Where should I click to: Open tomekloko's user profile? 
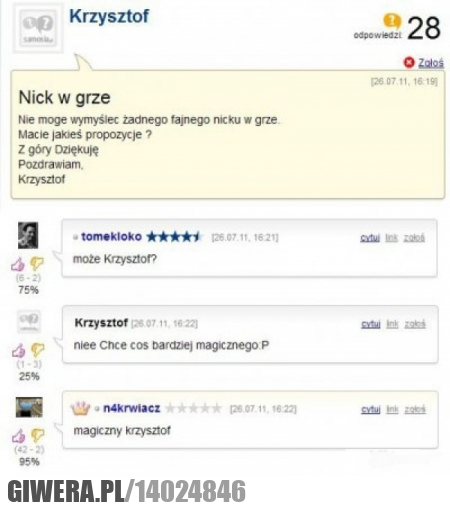(111, 237)
